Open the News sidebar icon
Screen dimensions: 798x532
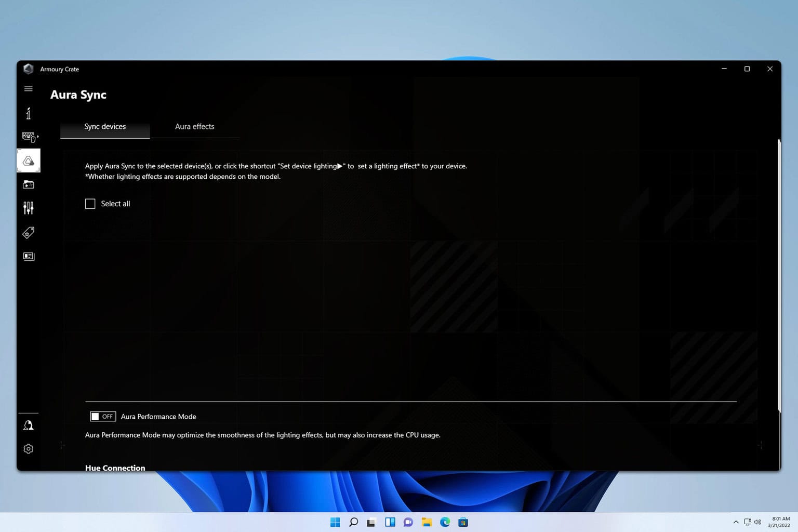29,256
